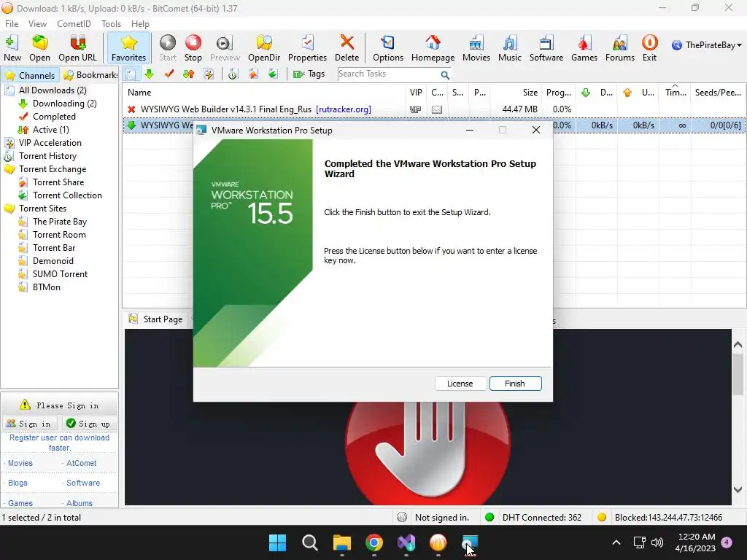Viewport: 747px width, 560px height.
Task: Click the VIP Acceleration lightning filter icon
Action: [x=208, y=74]
